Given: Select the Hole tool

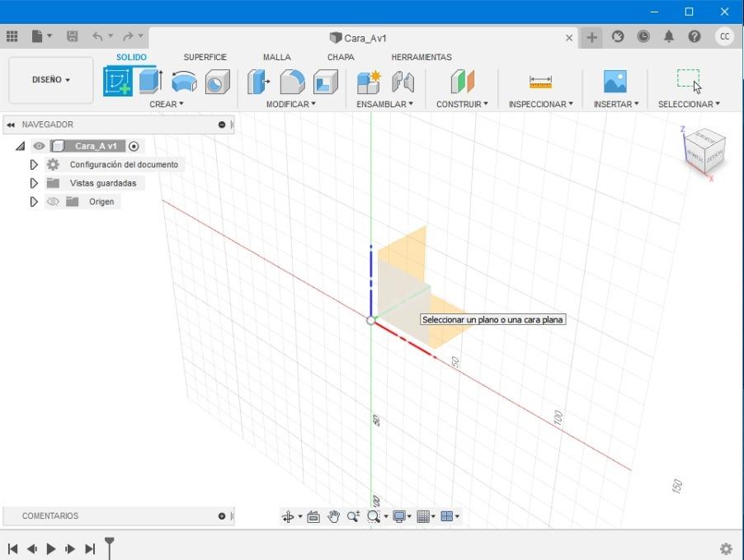Looking at the screenshot, I should coord(217,82).
